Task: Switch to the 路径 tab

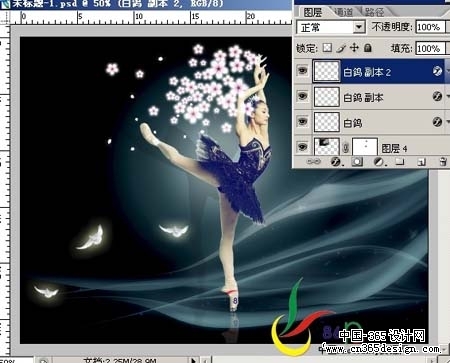Action: (x=374, y=12)
